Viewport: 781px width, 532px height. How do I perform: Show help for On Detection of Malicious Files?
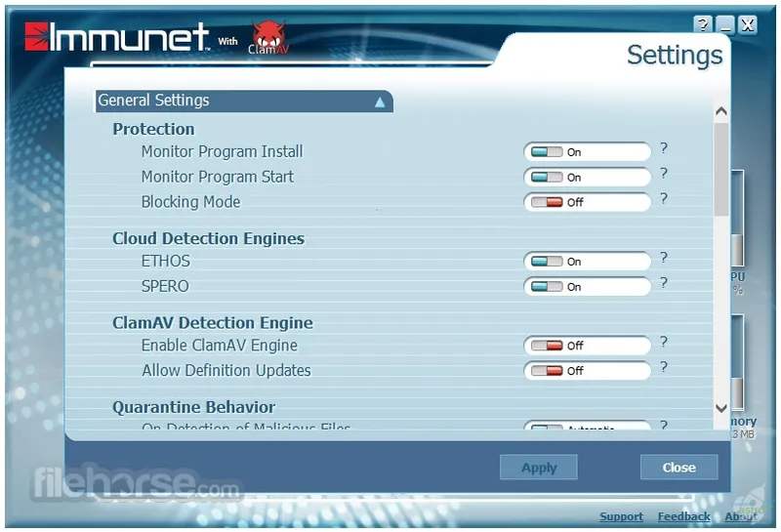pyautogui.click(x=664, y=425)
